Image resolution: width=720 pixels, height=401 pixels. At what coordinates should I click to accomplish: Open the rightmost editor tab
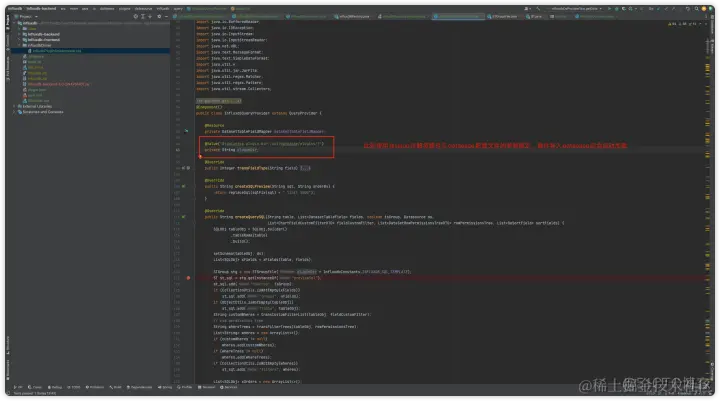coord(596,17)
